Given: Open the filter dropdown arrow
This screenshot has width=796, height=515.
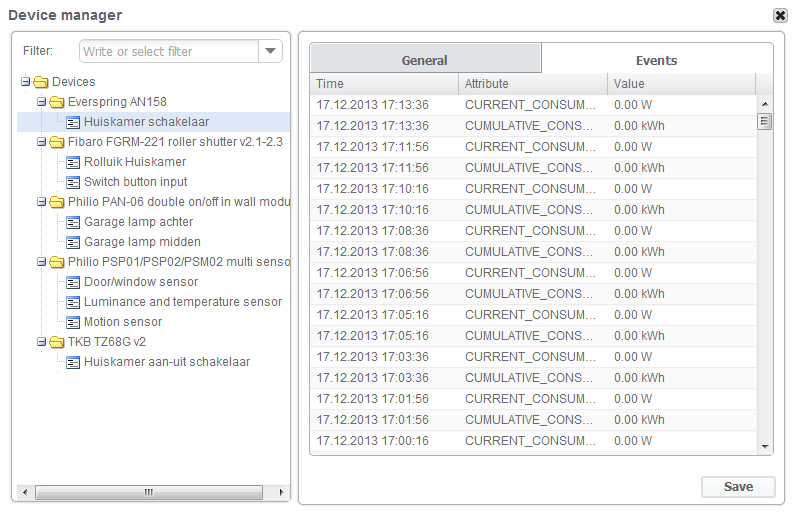Looking at the screenshot, I should point(270,52).
